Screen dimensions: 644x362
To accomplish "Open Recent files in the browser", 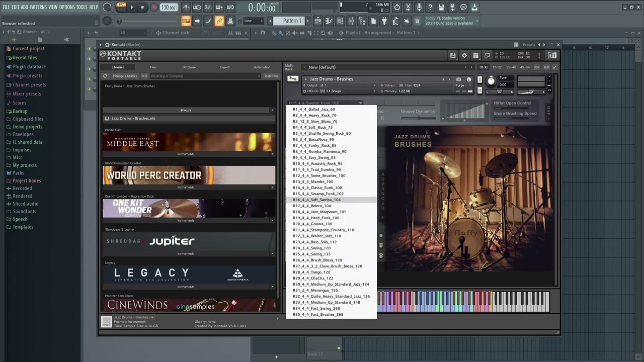I will (25, 58).
